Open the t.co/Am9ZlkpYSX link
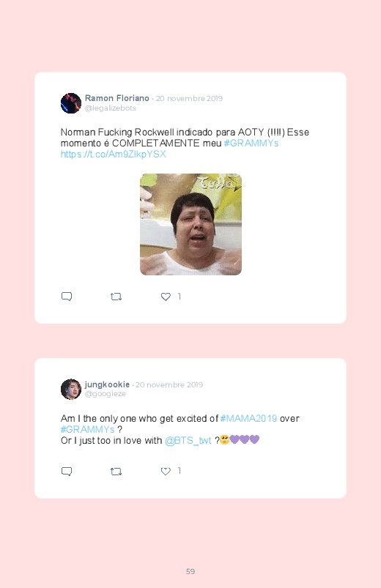This screenshot has height=588, width=381. click(x=114, y=154)
